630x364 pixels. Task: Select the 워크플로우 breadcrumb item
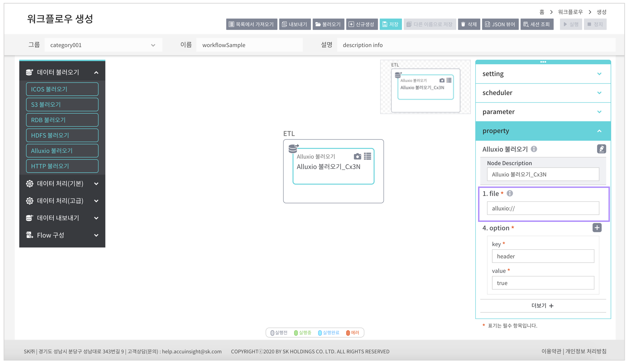tap(570, 11)
